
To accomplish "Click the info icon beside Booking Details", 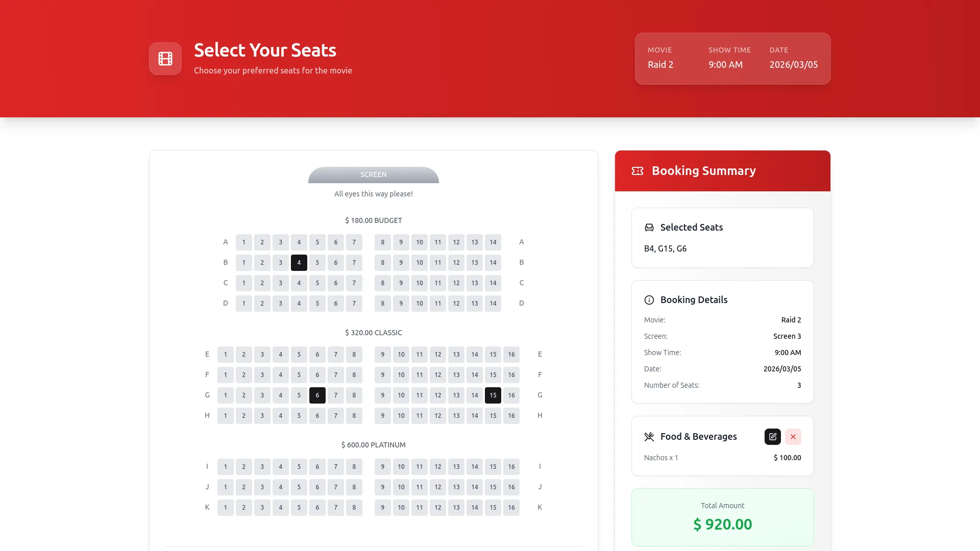I will pos(649,300).
